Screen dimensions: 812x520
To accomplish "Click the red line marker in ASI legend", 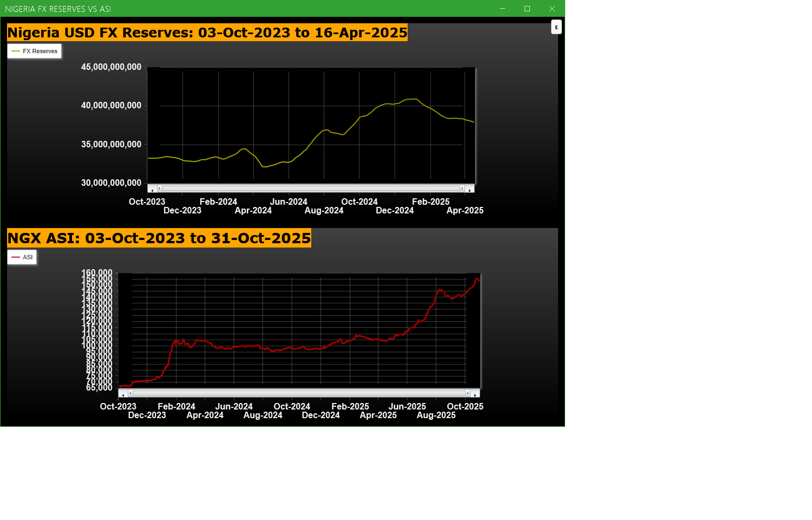I will [x=16, y=257].
